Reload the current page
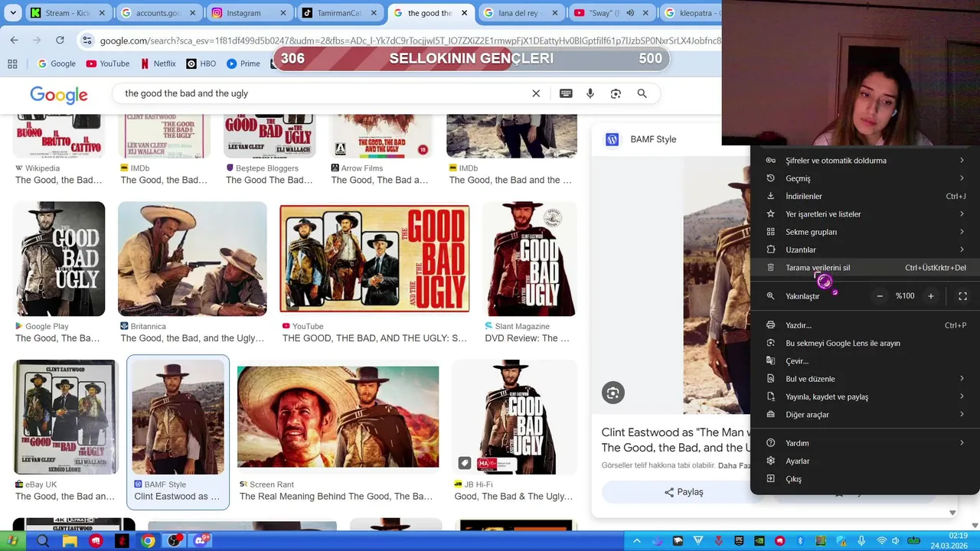Screen dimensions: 980x551 (x=60, y=40)
